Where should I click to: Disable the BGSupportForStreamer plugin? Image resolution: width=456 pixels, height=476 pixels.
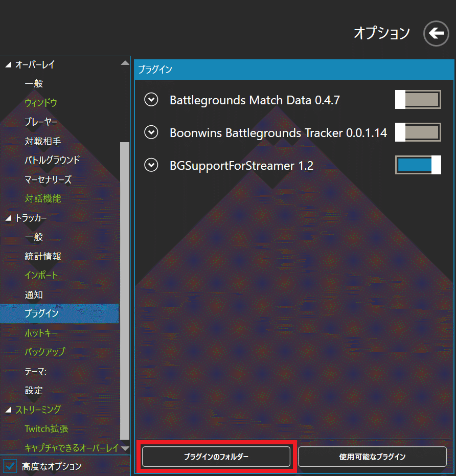(418, 165)
